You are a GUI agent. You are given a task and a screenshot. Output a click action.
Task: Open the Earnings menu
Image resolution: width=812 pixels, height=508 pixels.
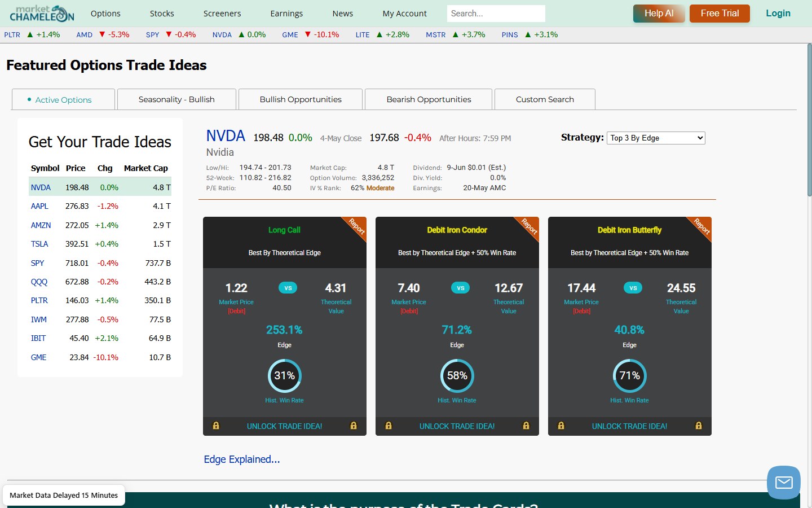(x=286, y=14)
